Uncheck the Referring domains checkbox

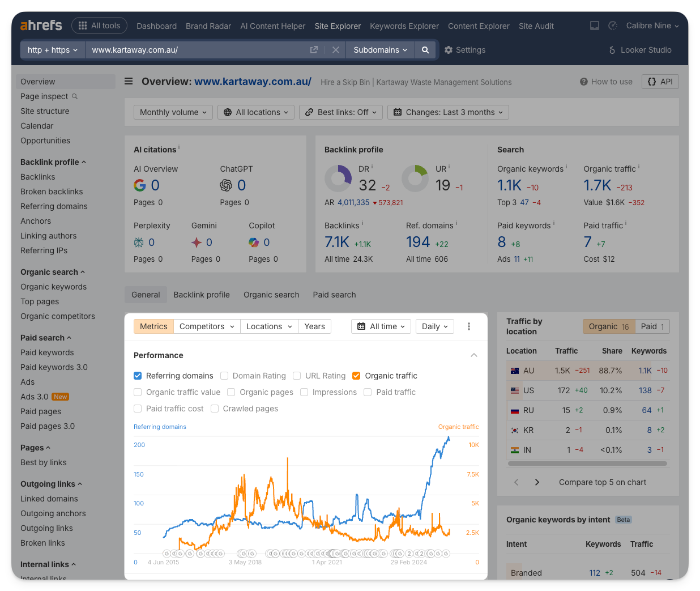[x=138, y=376]
